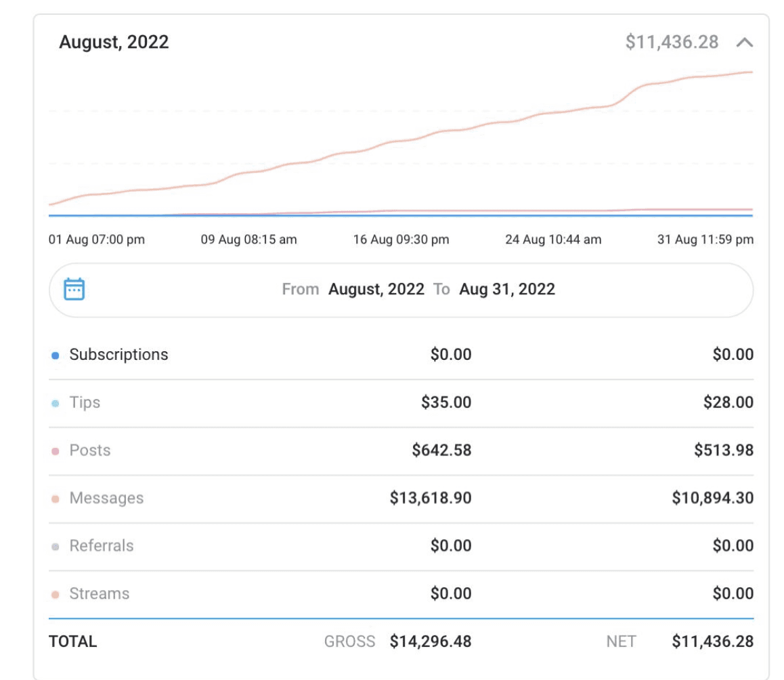Toggle the Posts series legend dot
The width and height of the screenshot is (784, 680).
[56, 451]
